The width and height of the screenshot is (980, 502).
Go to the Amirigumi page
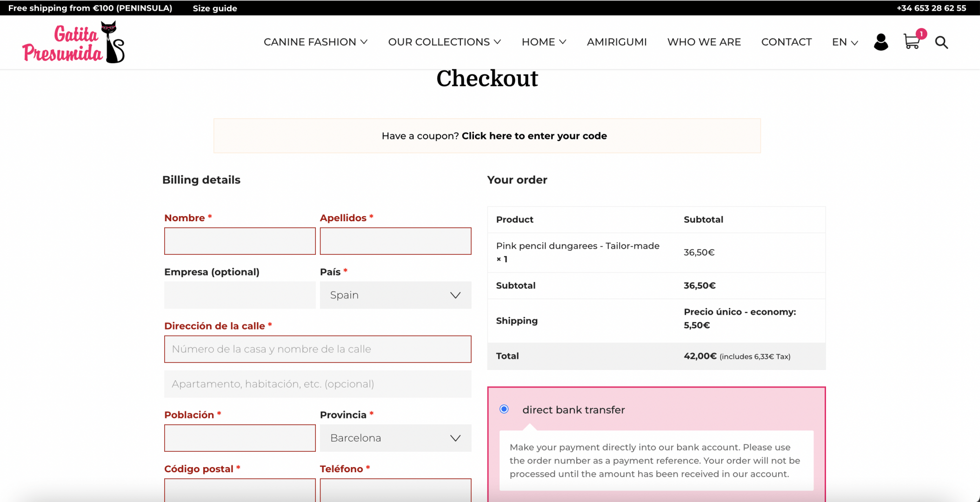(617, 42)
